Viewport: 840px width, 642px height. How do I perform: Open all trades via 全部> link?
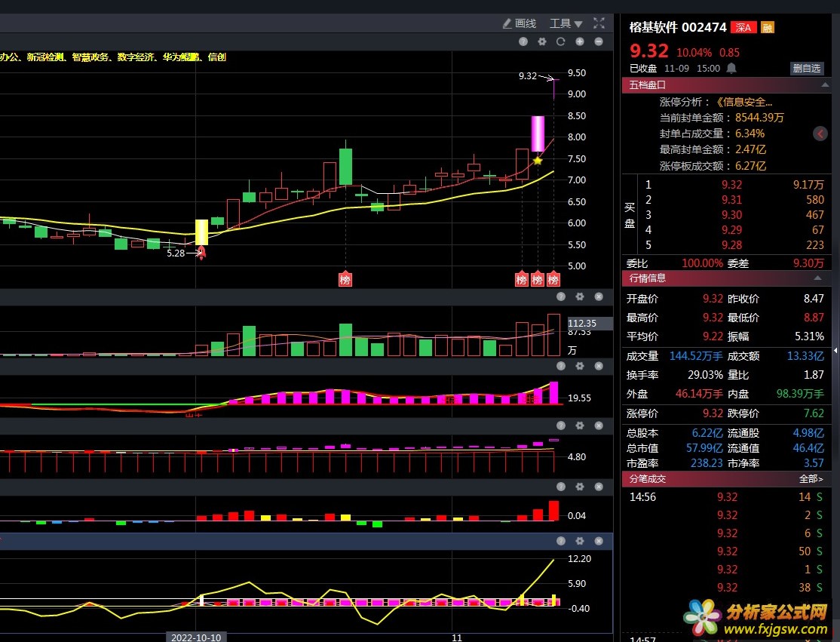pos(811,478)
